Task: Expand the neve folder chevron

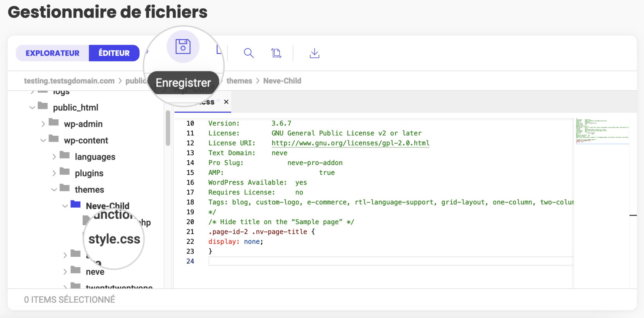Action: coord(65,272)
